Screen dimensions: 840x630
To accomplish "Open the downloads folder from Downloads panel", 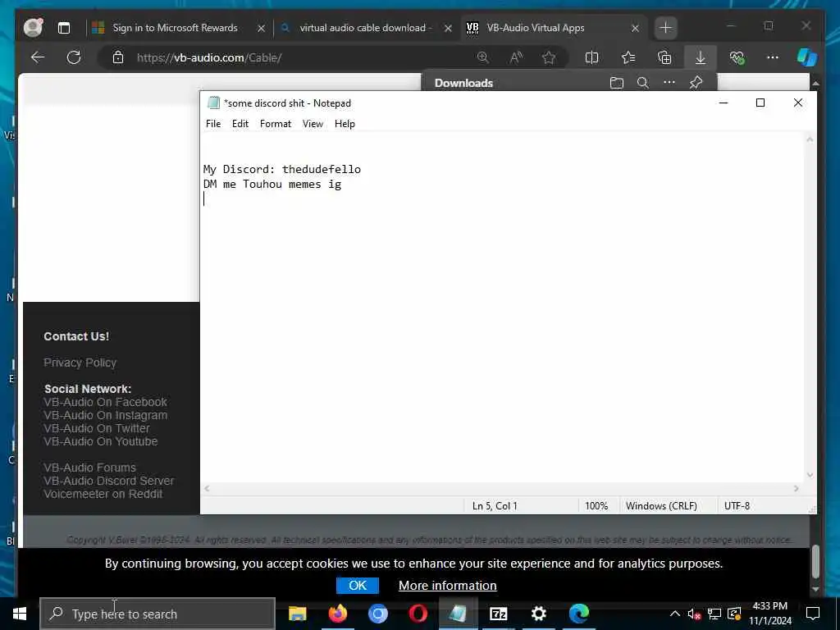I will [617, 83].
